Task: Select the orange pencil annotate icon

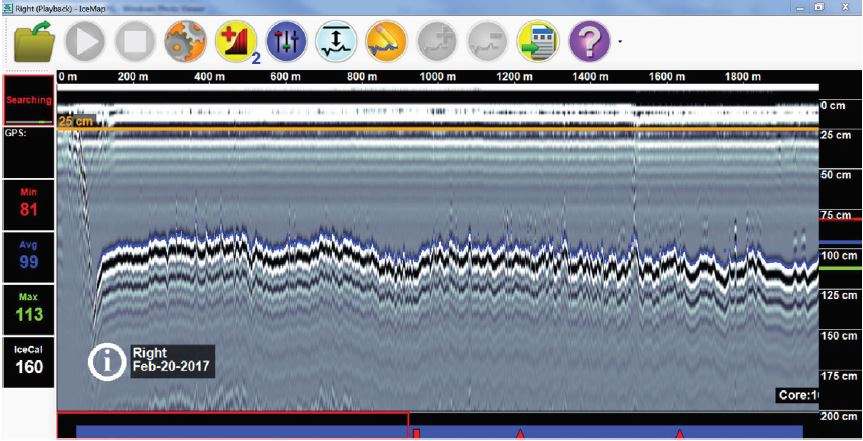Action: pos(386,42)
